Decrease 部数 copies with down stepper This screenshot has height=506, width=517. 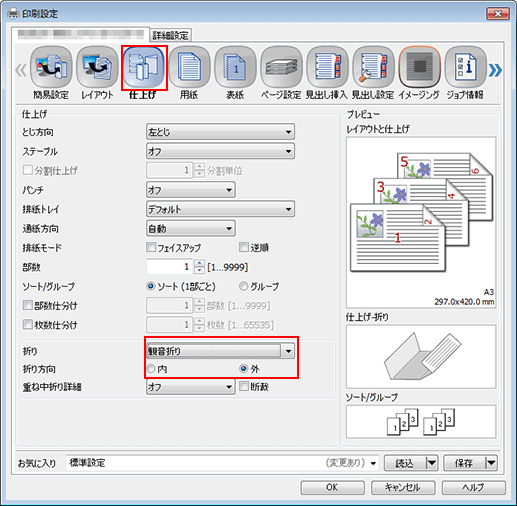pos(199,270)
